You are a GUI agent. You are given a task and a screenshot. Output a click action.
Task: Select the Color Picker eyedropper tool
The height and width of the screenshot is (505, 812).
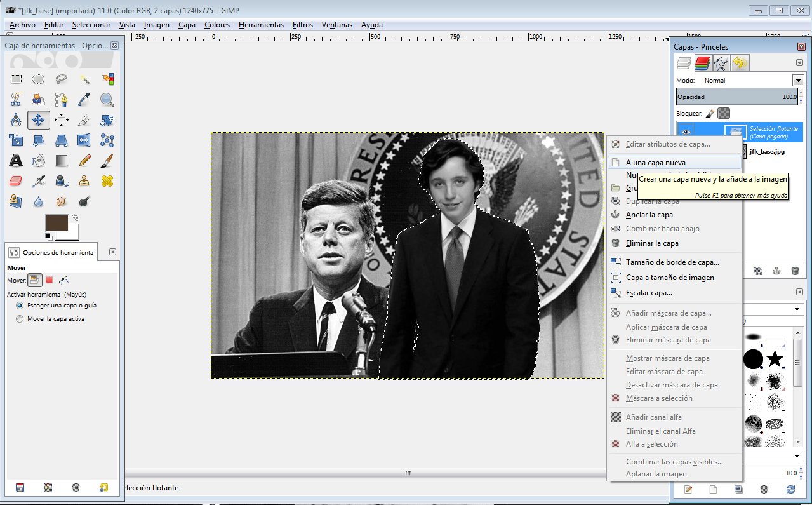coord(84,99)
